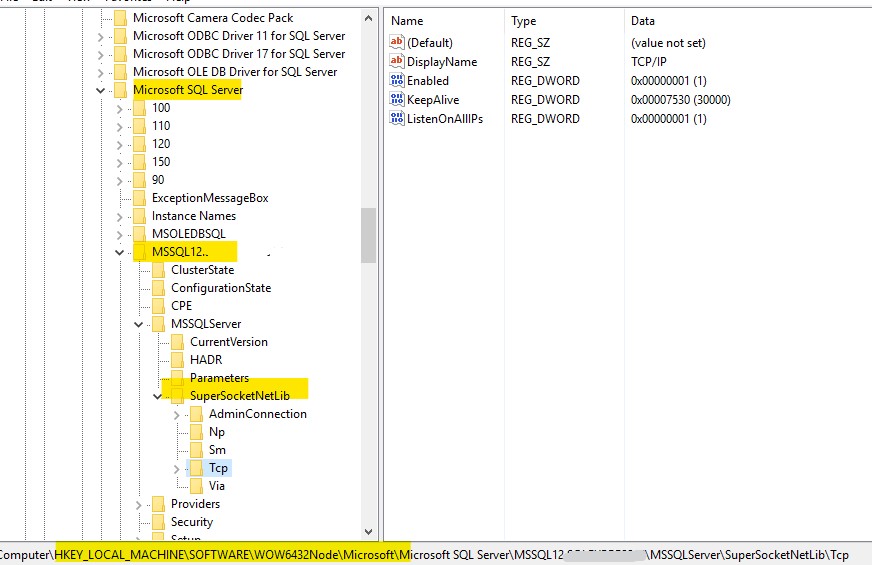Click the MSSQLServer folder icon
This screenshot has width=872, height=565.
click(158, 324)
